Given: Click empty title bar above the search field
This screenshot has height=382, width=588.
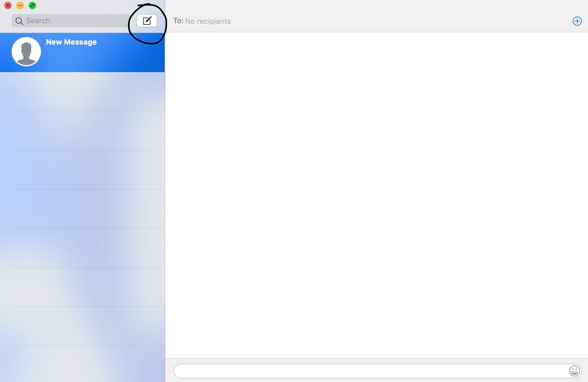Looking at the screenshot, I should [x=85, y=6].
